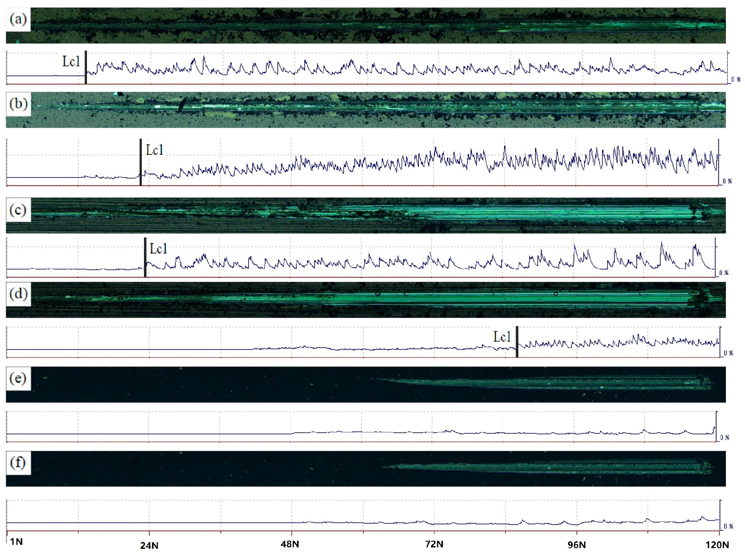Click the Lc1 marker in second graph
The width and height of the screenshot is (745, 560).
154,150
